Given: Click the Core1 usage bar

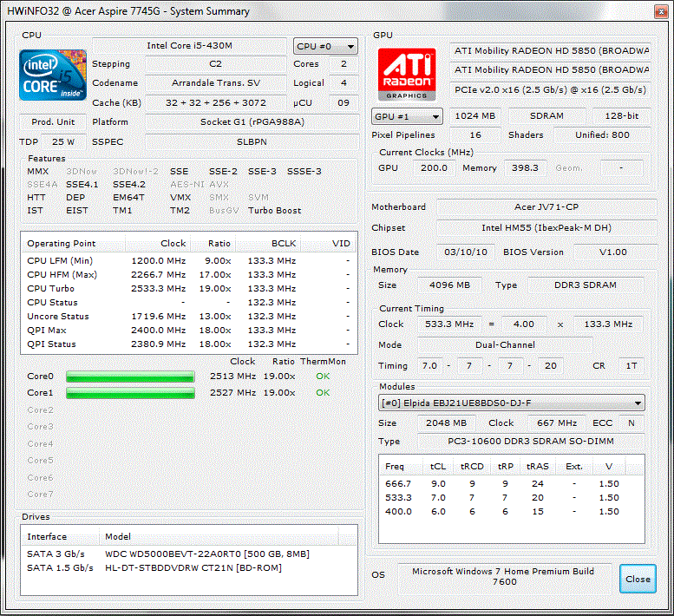Looking at the screenshot, I should tap(130, 393).
